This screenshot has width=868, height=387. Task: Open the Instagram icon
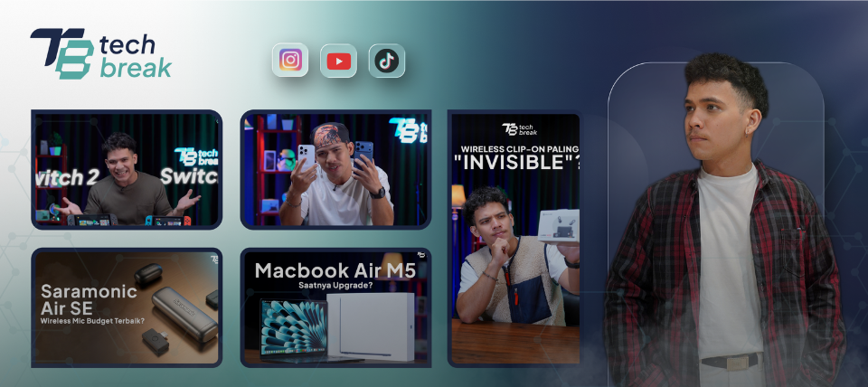click(x=290, y=60)
